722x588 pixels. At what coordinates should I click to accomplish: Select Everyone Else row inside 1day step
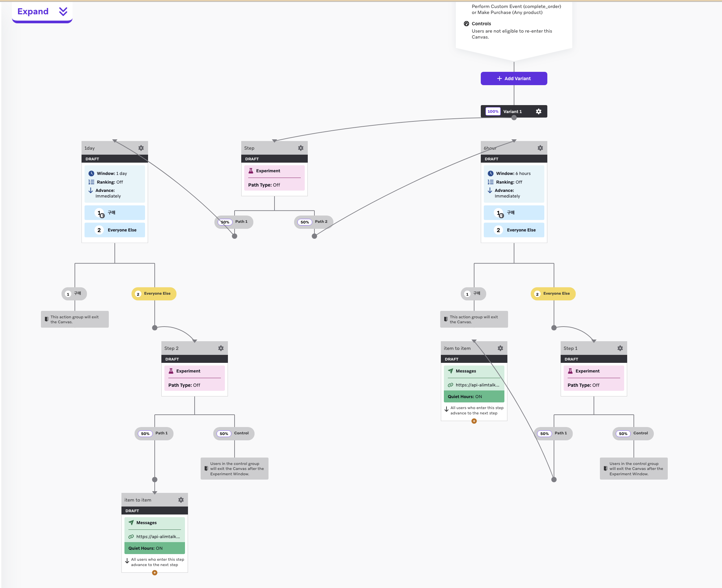point(115,230)
